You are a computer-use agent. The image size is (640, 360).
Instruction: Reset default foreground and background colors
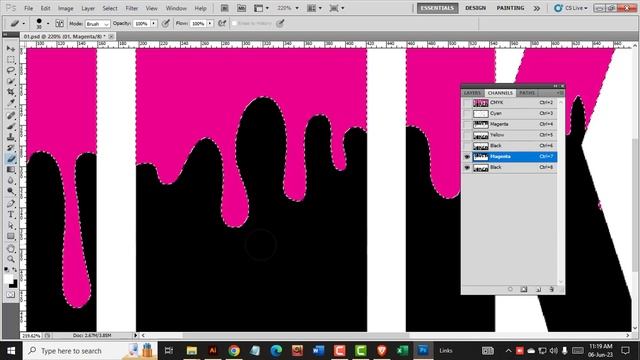[7, 270]
